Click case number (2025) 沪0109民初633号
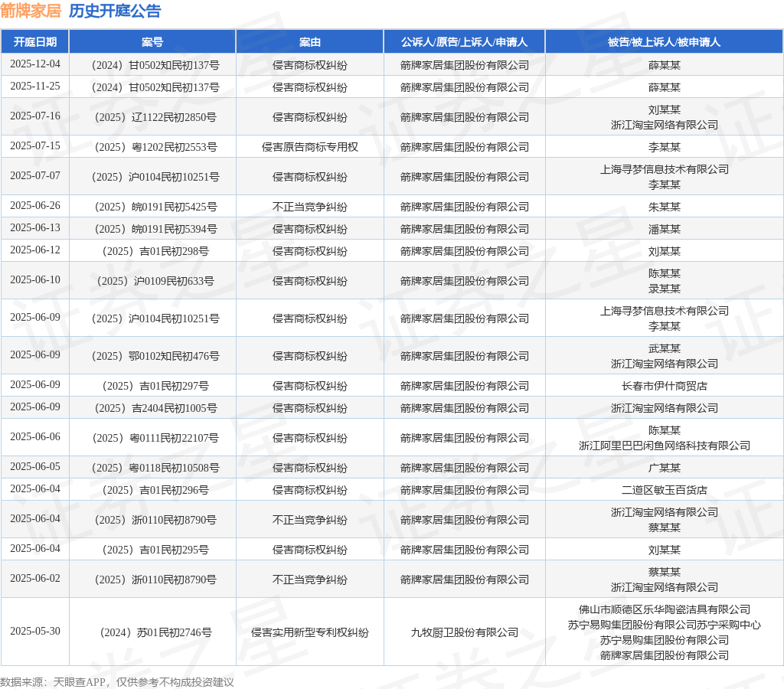The image size is (784, 689). (x=155, y=282)
